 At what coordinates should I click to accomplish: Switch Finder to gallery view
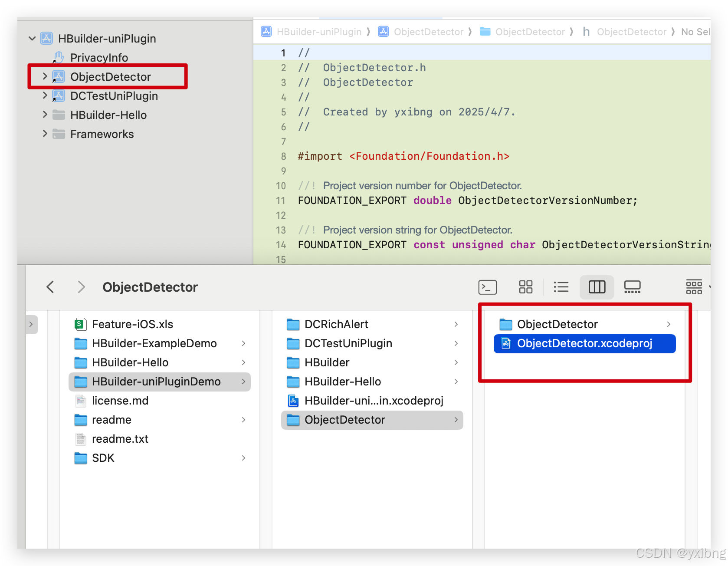tap(633, 287)
